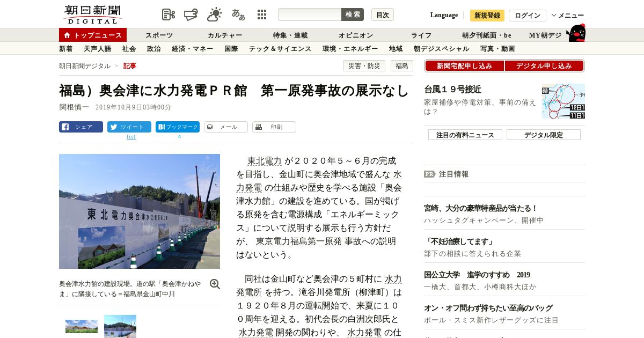This screenshot has width=644, height=338.
Task: Select テック&サイエンス in the sub navigation
Action: pos(280,49)
